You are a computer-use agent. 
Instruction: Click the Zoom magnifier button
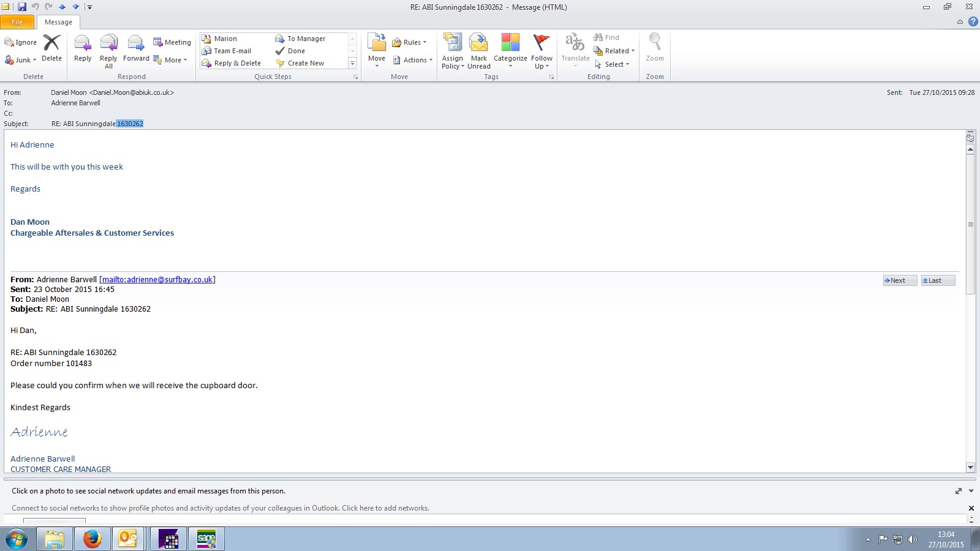coord(655,48)
